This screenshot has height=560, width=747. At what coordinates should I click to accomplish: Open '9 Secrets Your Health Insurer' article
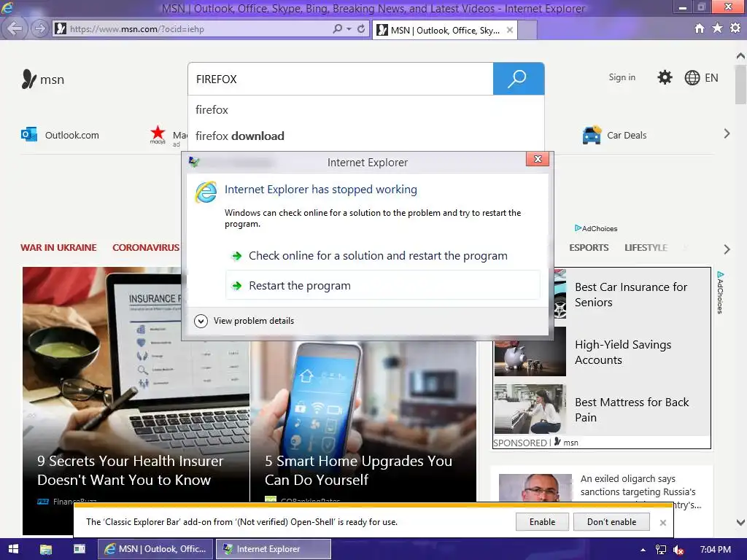pos(130,470)
